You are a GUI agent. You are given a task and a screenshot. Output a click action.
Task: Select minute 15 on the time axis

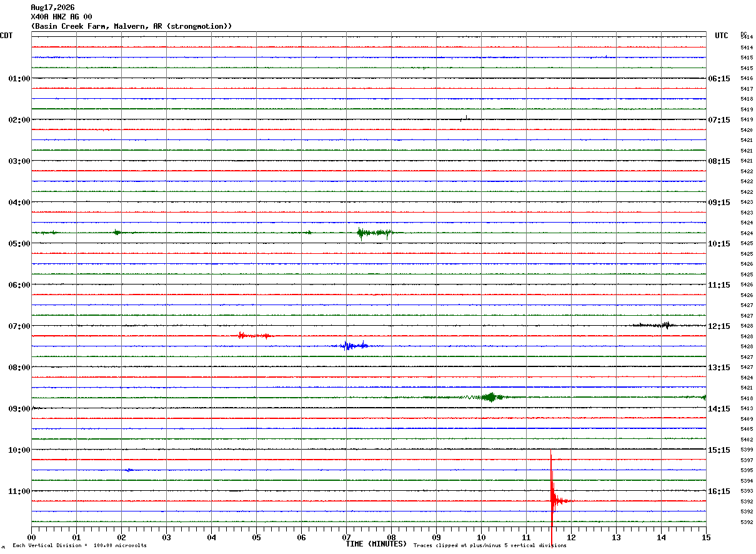pyautogui.click(x=706, y=537)
